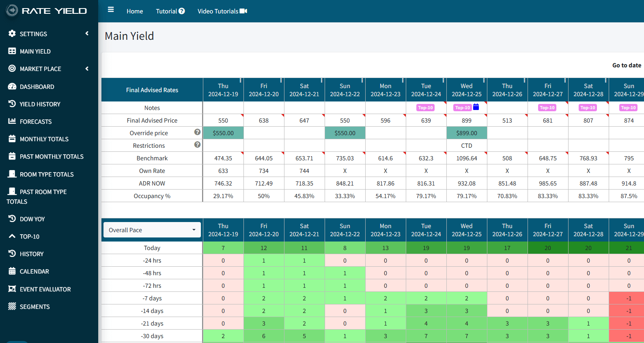Click Restrictions help question icon
644x343 pixels.
(x=197, y=145)
